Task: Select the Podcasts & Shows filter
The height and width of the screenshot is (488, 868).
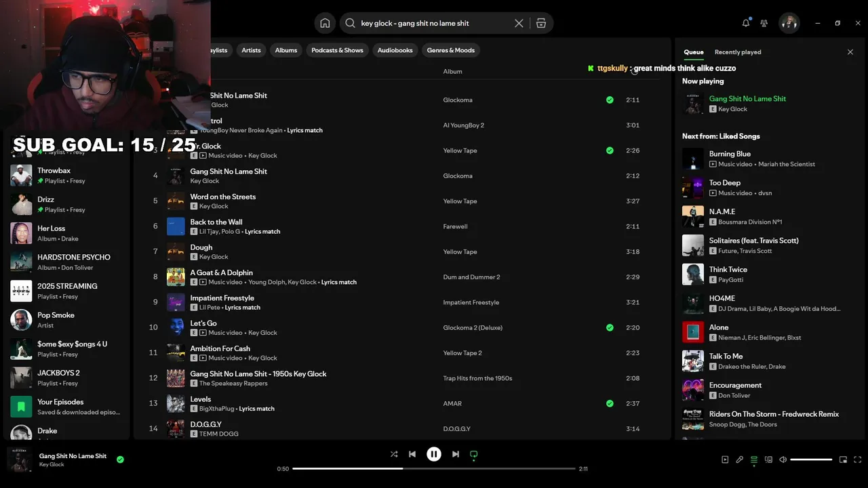Action: [x=337, y=50]
